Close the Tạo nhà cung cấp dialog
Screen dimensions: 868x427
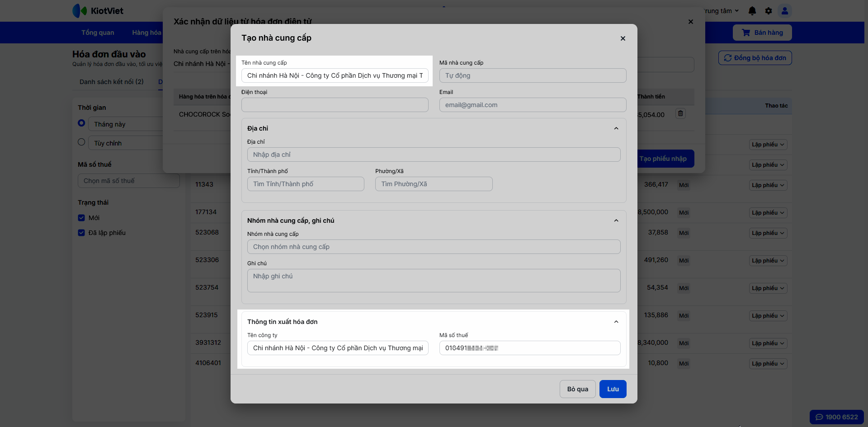(623, 38)
